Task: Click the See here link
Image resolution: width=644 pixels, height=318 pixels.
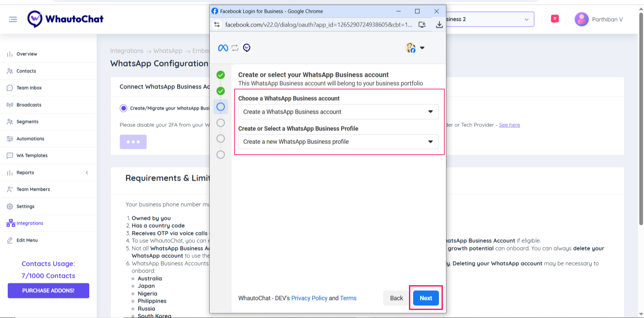Action: [509, 125]
